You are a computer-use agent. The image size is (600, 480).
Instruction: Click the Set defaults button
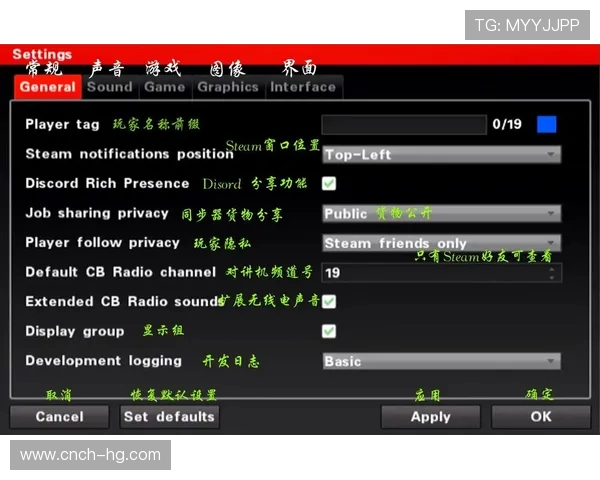tap(169, 416)
